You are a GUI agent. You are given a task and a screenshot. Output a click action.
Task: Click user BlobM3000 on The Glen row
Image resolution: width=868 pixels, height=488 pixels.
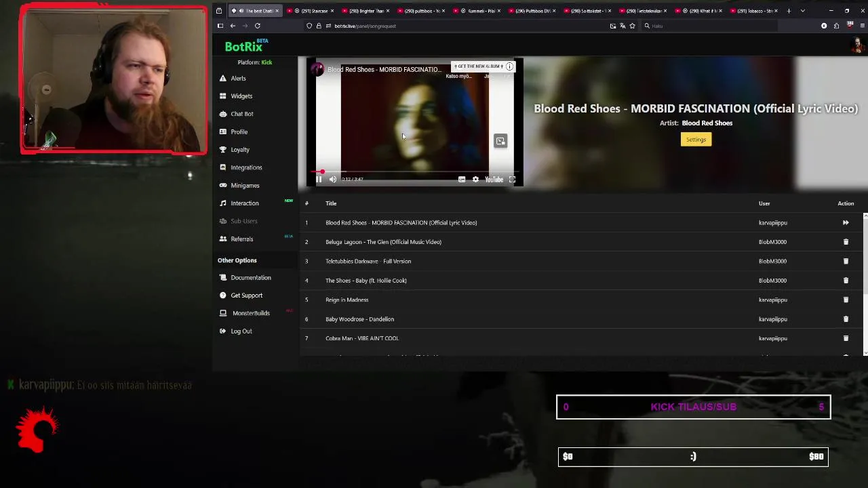pos(772,242)
